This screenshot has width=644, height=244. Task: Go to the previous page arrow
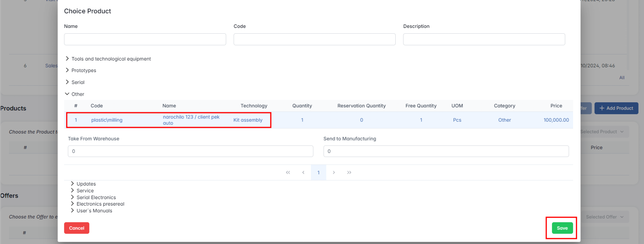(303, 173)
